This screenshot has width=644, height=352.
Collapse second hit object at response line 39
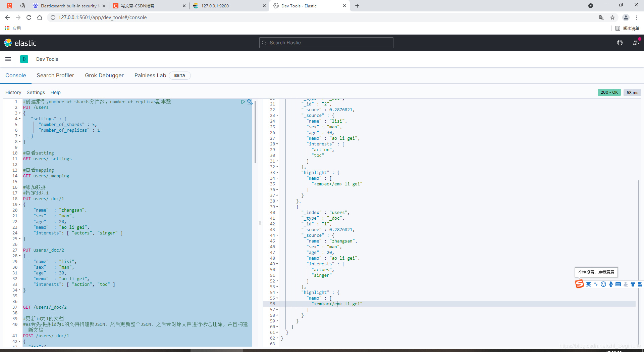coord(277,207)
